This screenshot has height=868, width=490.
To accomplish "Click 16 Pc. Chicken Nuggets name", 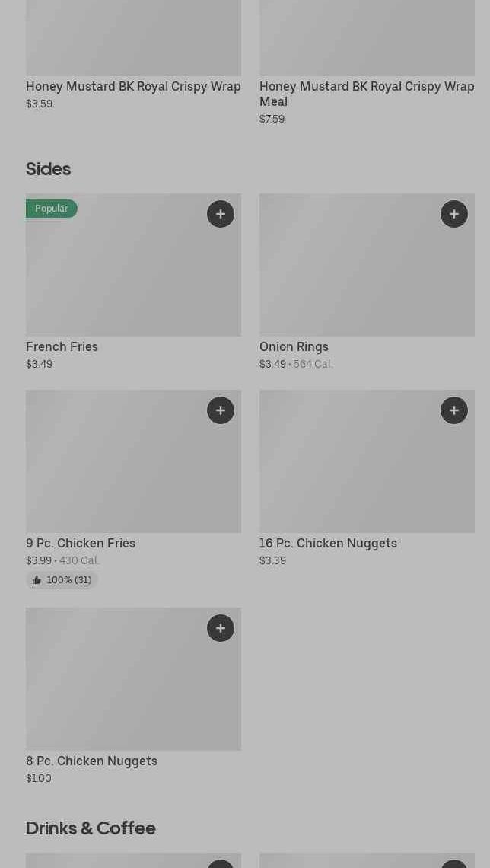I will (328, 543).
